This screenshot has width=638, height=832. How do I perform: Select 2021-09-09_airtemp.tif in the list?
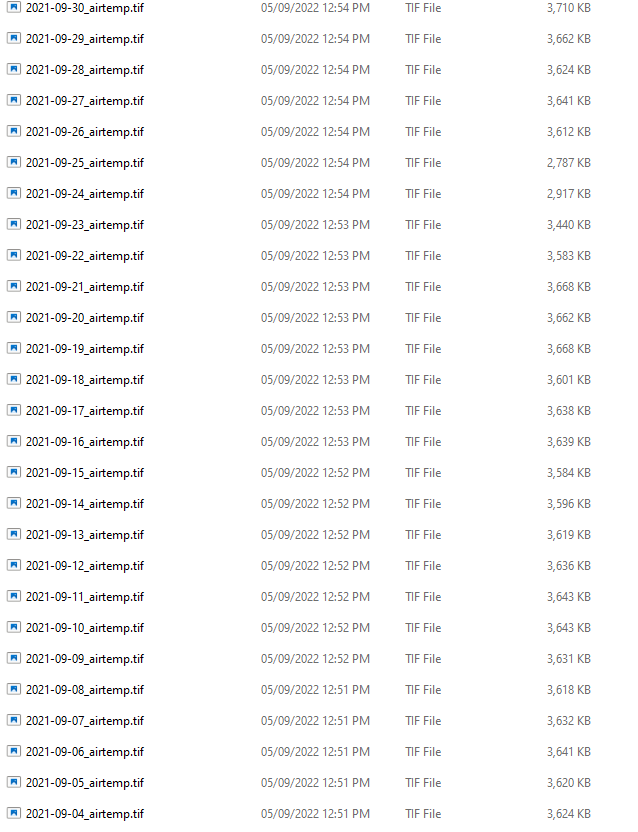85,658
